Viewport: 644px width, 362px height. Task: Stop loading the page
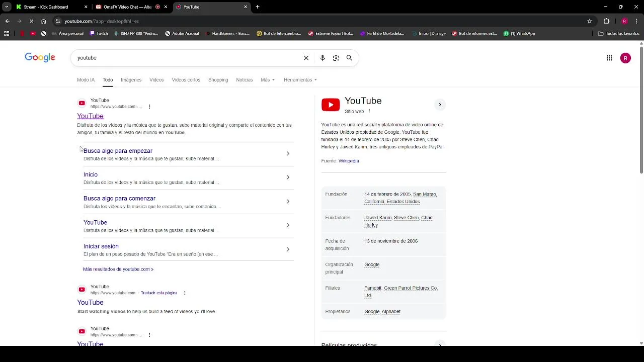coord(31,21)
